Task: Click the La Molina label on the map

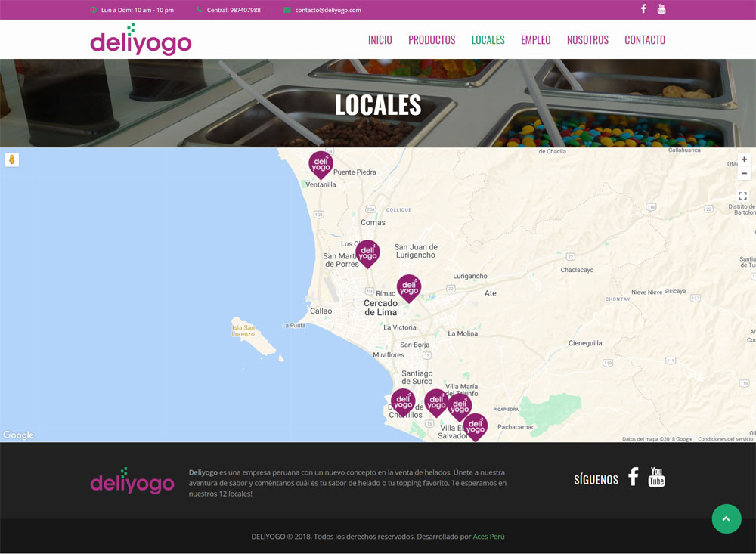Action: click(x=463, y=333)
